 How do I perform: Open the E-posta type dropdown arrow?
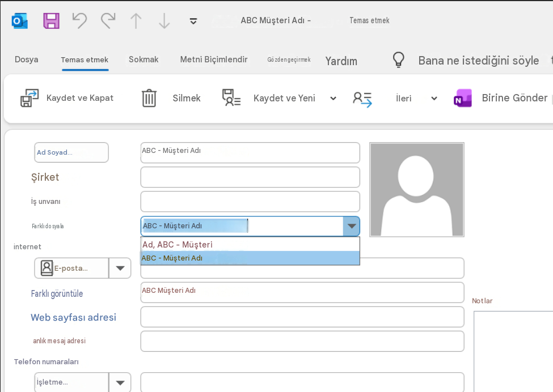click(x=120, y=268)
